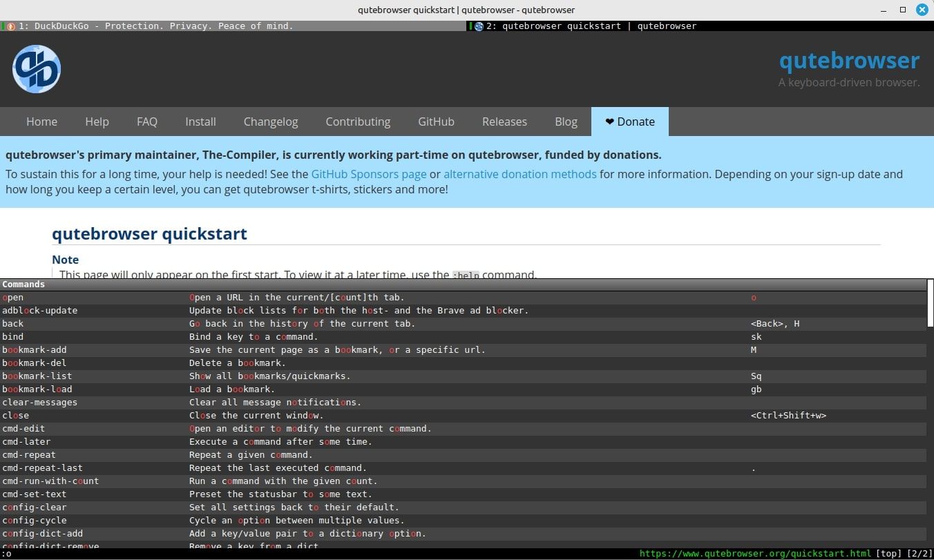Pick cmd-run-with-count entry

coord(463,481)
